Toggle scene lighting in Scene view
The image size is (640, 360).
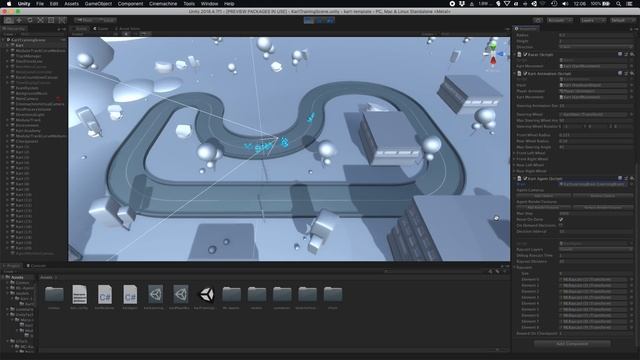(x=127, y=34)
